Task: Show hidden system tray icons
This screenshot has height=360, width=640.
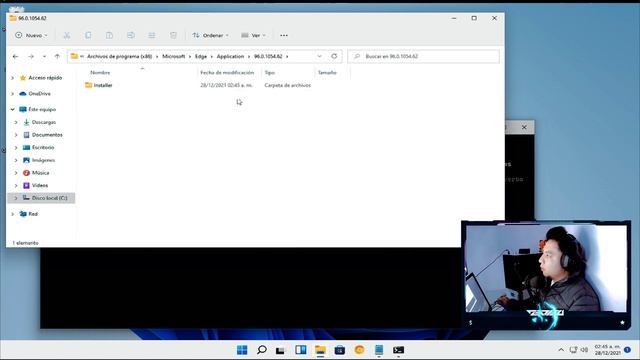Action: pos(561,350)
